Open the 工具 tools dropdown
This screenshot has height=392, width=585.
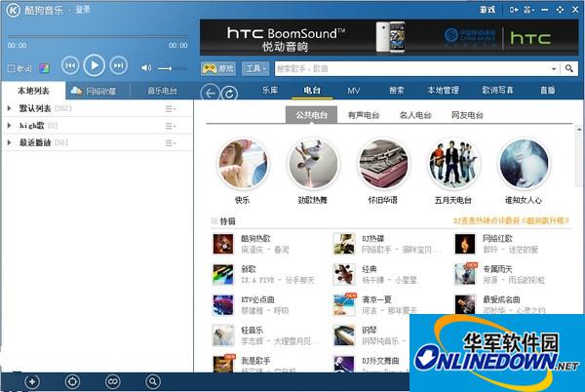pyautogui.click(x=255, y=69)
